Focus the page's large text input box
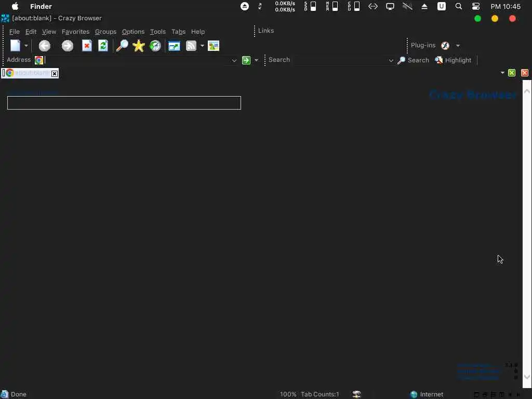532x399 pixels. tap(124, 103)
